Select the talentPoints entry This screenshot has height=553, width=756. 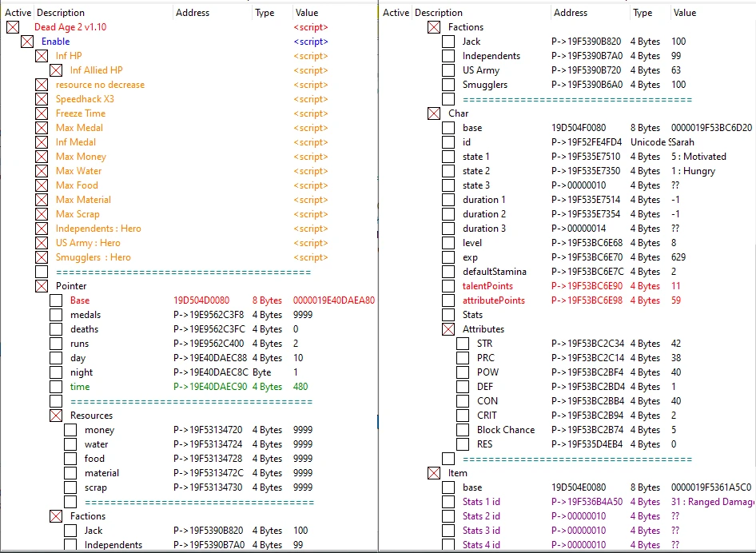tap(487, 286)
